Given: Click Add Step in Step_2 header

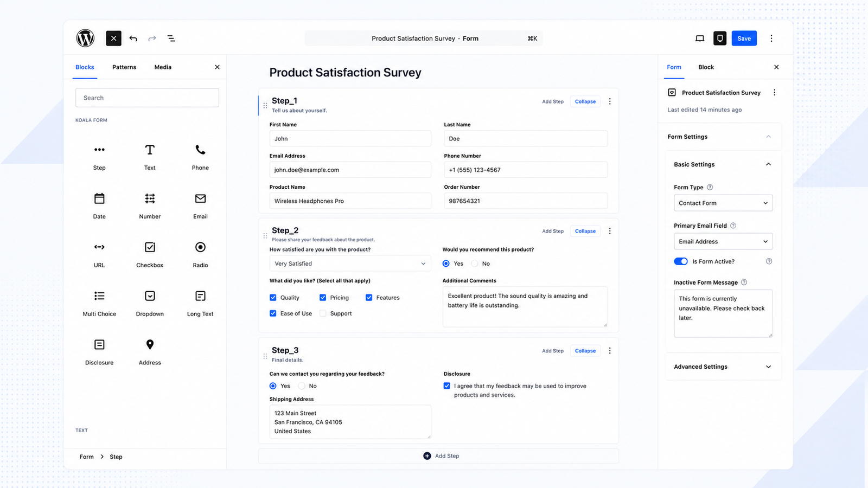Looking at the screenshot, I should [553, 231].
